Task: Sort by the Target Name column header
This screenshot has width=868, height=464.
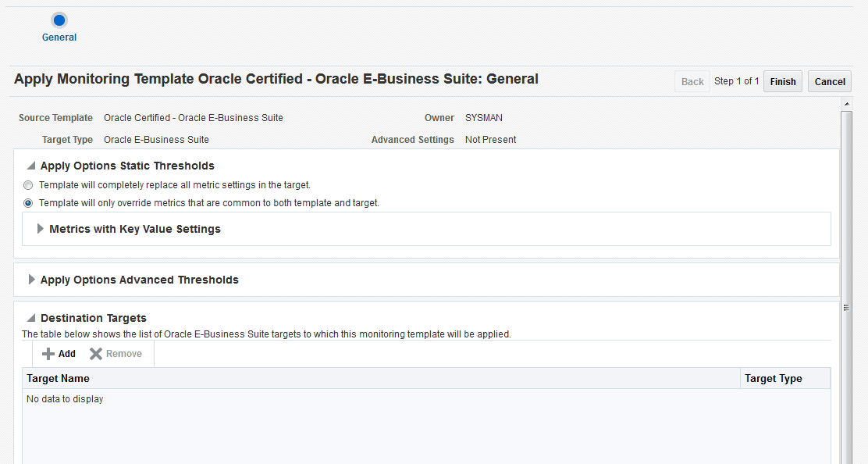Action: [59, 378]
